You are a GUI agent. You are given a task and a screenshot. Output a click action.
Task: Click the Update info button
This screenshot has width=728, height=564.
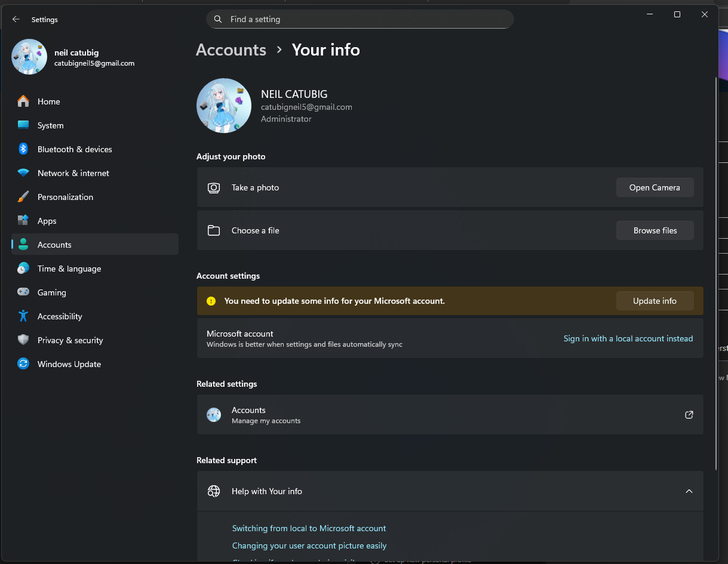(x=655, y=301)
